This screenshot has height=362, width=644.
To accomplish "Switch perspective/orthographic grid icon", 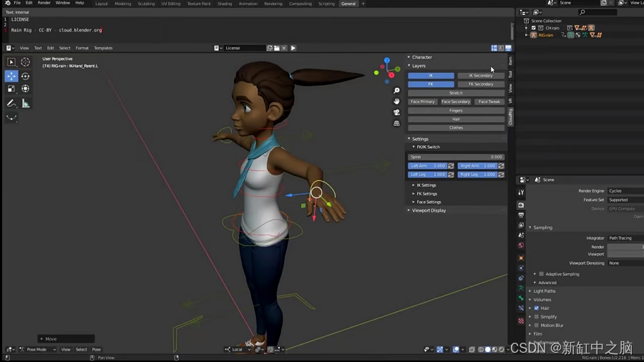I will coord(396,123).
